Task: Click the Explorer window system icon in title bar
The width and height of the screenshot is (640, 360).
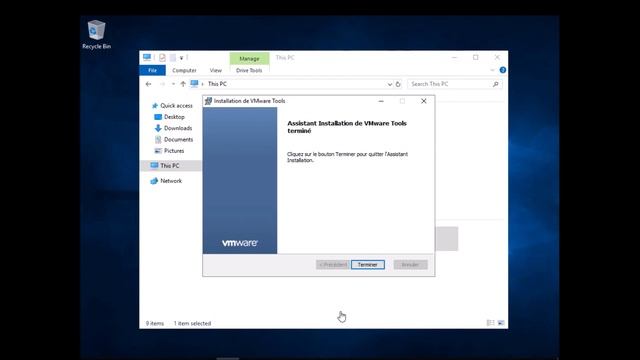Action: (147, 58)
